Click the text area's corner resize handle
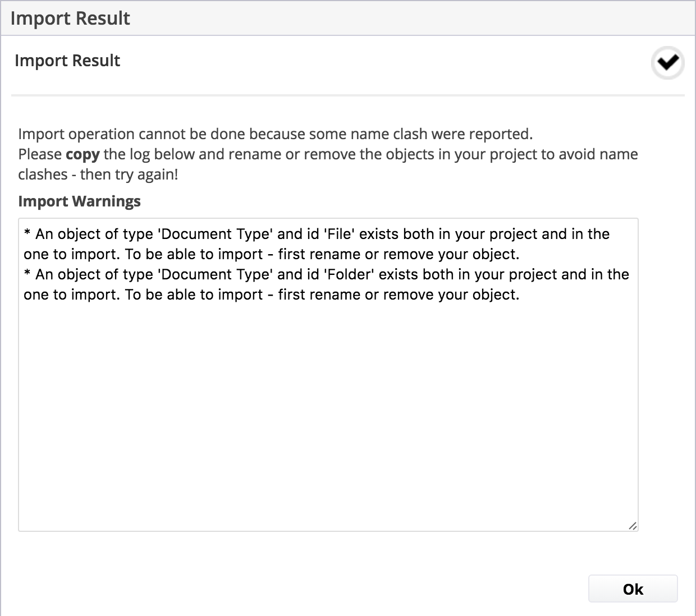696x616 pixels. 633,526
